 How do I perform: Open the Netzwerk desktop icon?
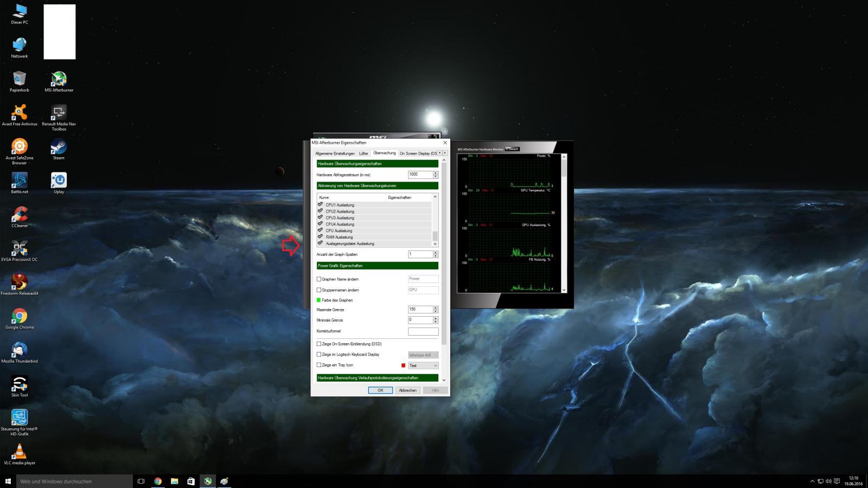coord(20,48)
